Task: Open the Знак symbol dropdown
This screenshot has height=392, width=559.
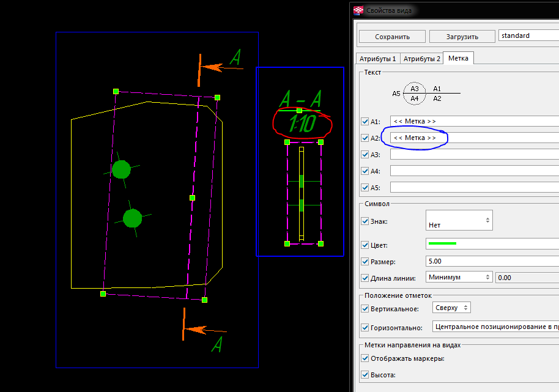Action: pyautogui.click(x=459, y=220)
